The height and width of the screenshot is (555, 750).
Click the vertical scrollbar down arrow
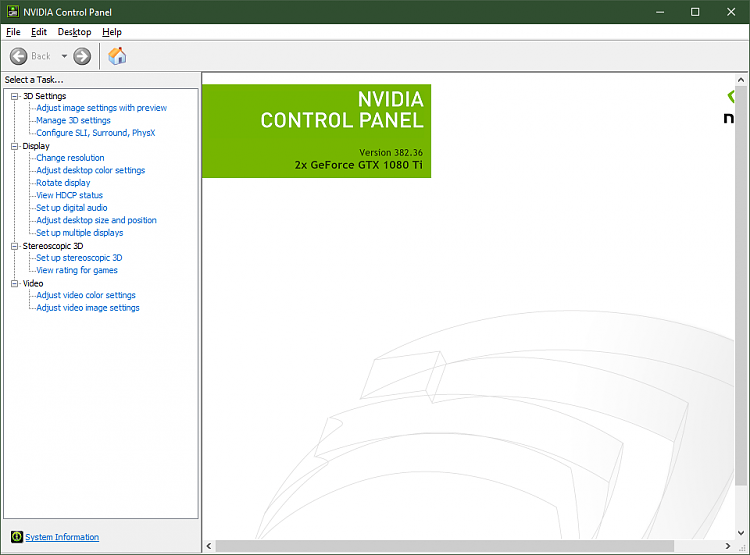(741, 533)
